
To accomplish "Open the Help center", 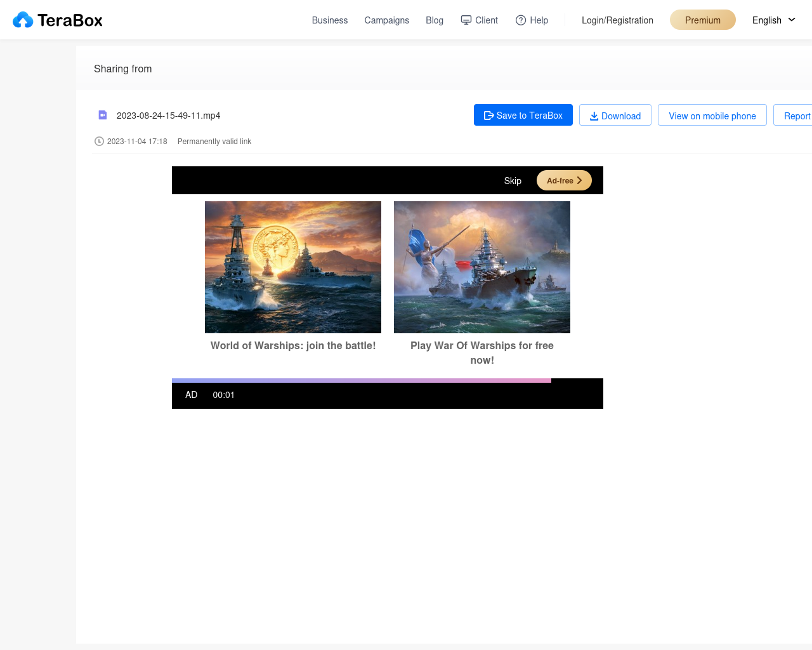I will tap(532, 20).
